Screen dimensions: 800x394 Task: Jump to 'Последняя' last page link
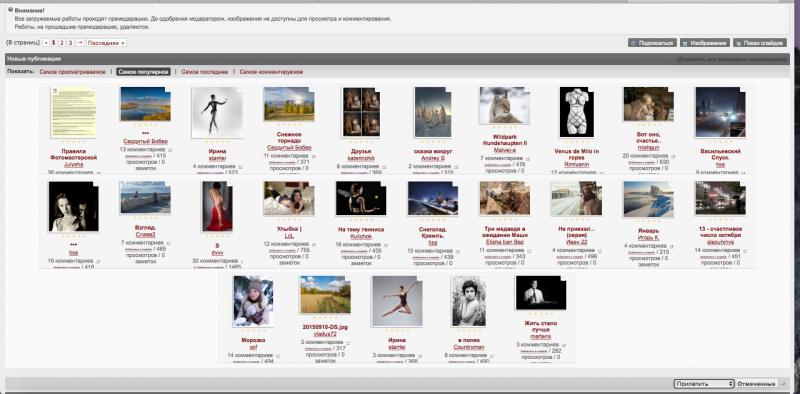[106, 43]
